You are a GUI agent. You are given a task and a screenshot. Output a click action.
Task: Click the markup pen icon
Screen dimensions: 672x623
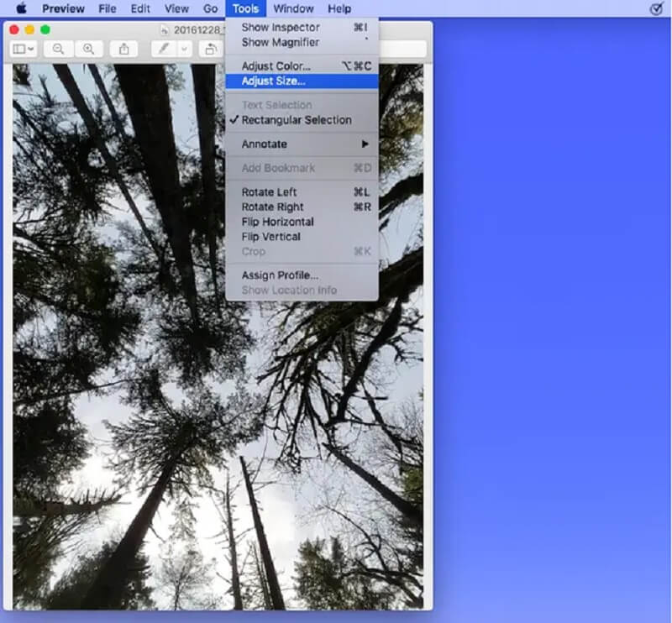163,50
